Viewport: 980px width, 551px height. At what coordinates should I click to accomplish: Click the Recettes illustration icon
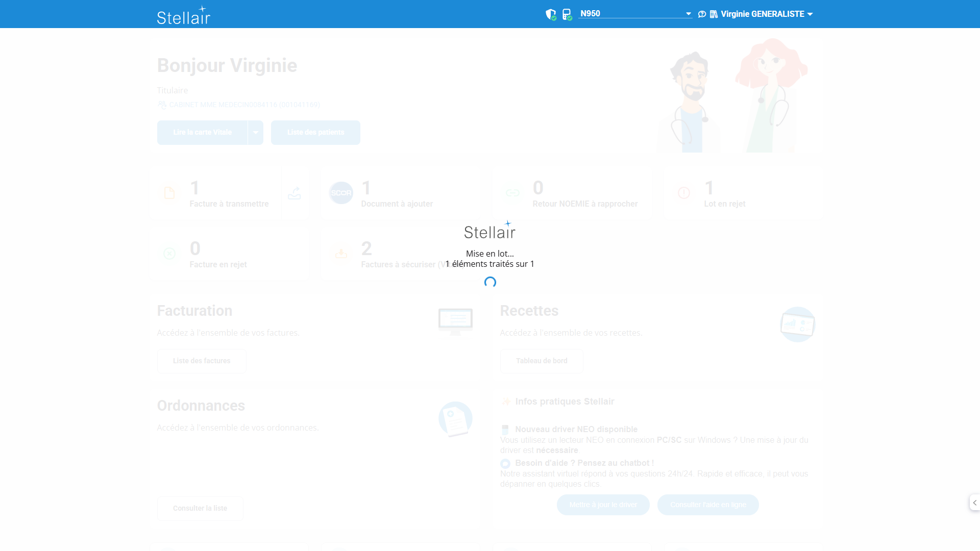pos(798,324)
